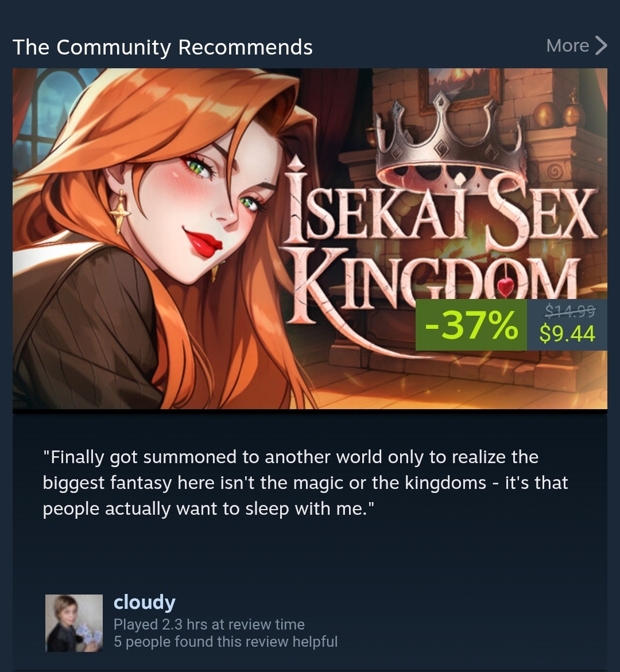
Task: Click the chevron arrow beside More
Action: [601, 45]
